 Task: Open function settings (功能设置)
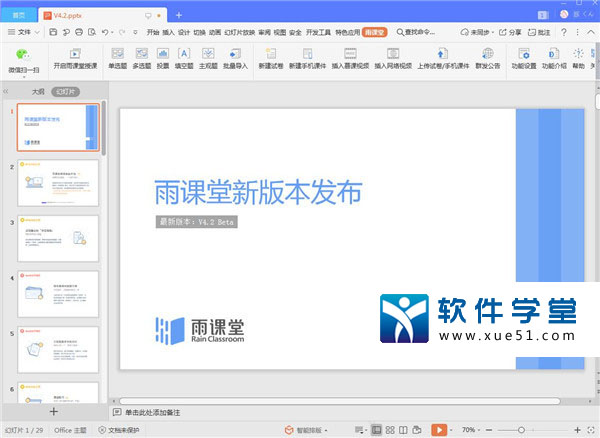click(524, 59)
